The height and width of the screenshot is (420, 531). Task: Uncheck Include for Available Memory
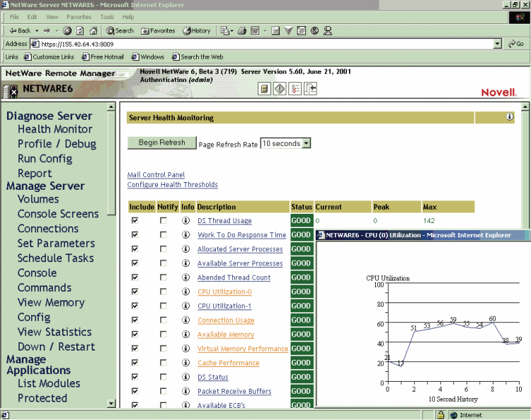pos(135,334)
